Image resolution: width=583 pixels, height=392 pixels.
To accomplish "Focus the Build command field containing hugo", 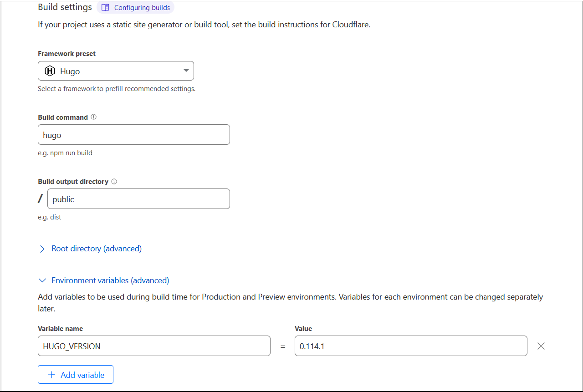I will [x=134, y=135].
